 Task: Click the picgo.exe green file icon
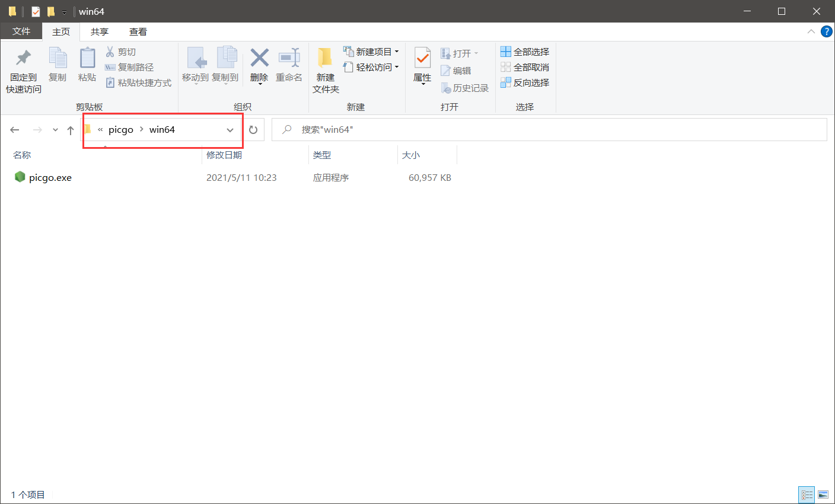coord(20,177)
